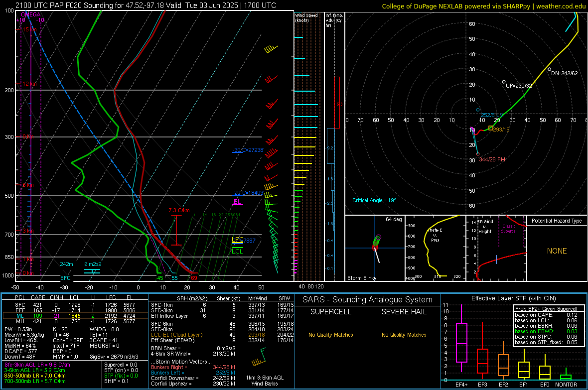Image resolution: width=588 pixels, height=390 pixels.
Task: Click the LCL-EL (Cloud Layer) row
Action: [x=222, y=335]
